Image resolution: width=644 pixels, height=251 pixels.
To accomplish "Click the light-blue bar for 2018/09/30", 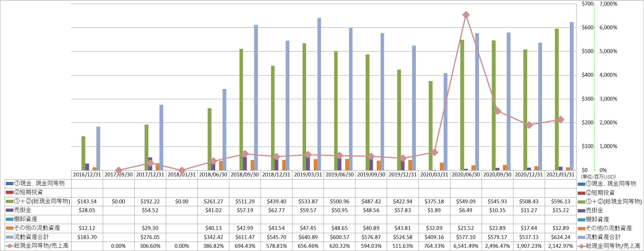I will click(256, 98).
